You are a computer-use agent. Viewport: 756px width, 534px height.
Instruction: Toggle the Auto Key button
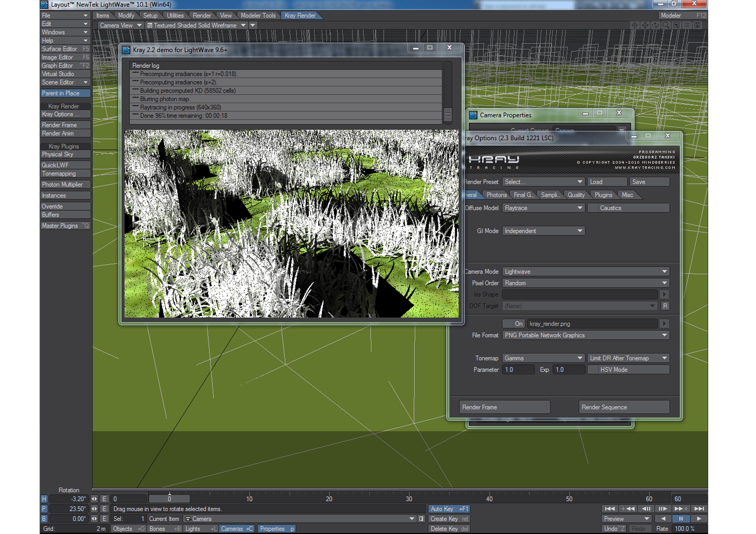pos(449,509)
